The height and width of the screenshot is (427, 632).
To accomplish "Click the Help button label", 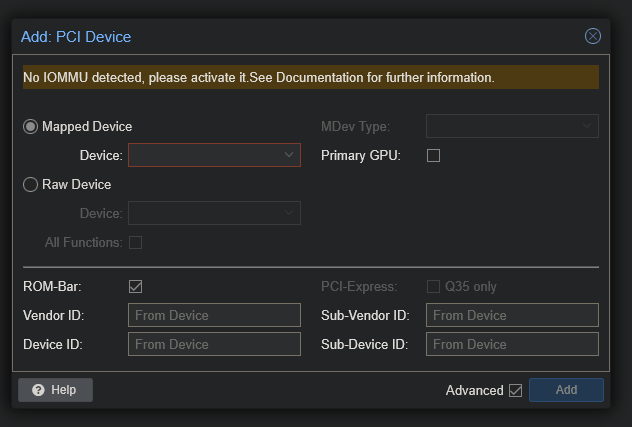I will coord(63,390).
